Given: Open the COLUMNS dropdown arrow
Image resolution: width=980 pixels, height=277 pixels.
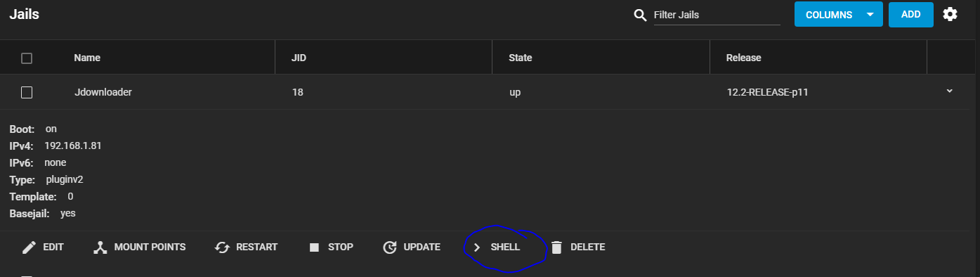Looking at the screenshot, I should (870, 15).
